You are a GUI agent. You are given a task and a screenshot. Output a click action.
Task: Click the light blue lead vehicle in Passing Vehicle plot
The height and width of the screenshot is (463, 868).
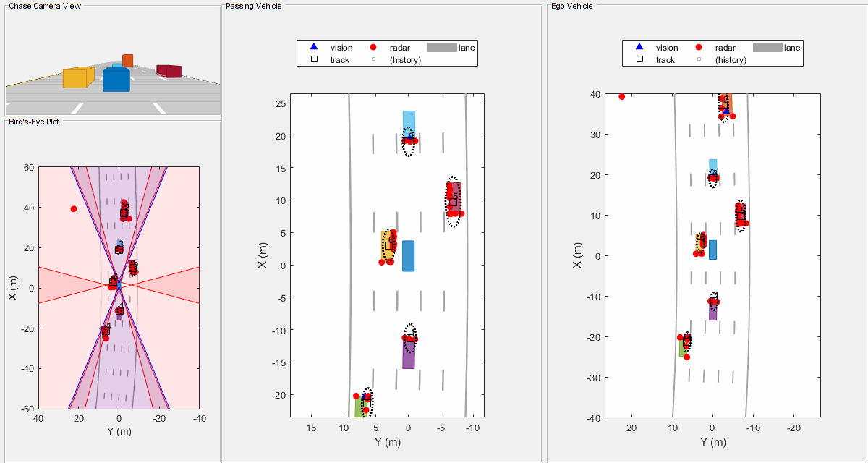409,124
